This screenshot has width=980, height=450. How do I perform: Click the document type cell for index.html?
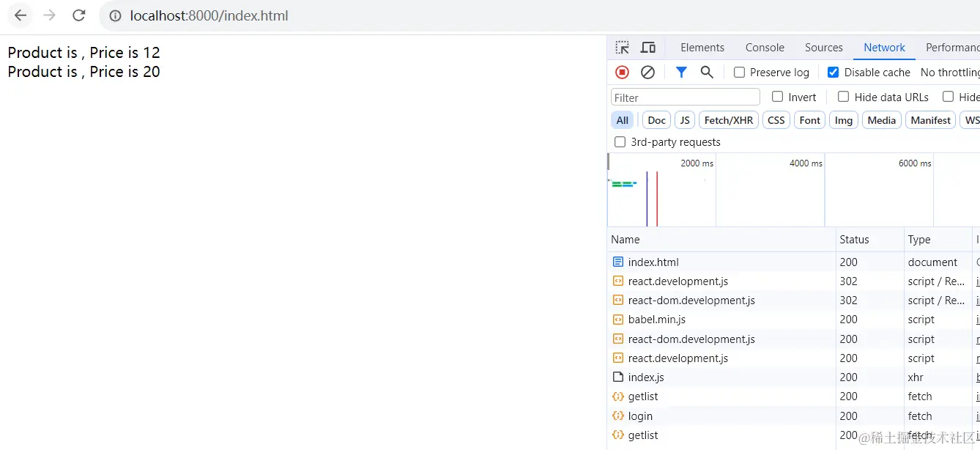pos(938,262)
